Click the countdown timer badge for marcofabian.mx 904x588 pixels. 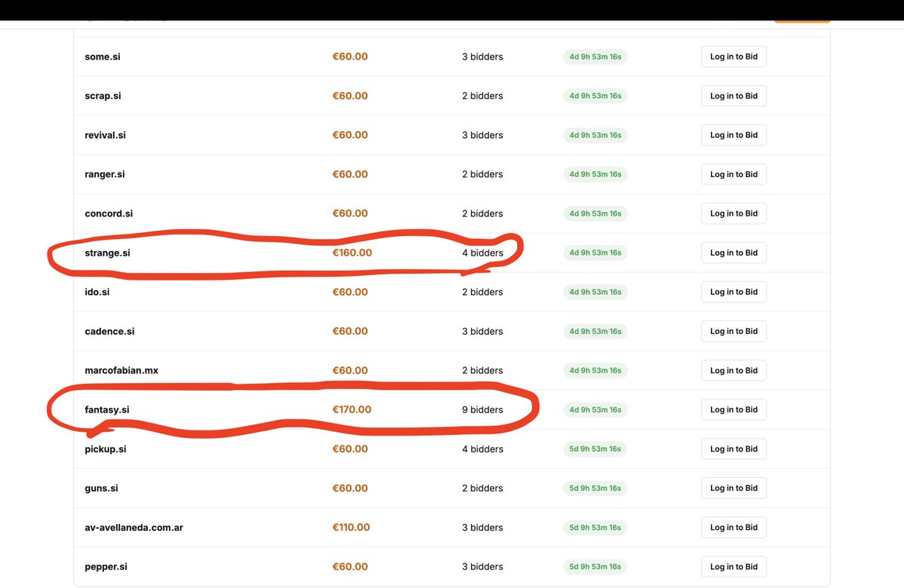595,370
